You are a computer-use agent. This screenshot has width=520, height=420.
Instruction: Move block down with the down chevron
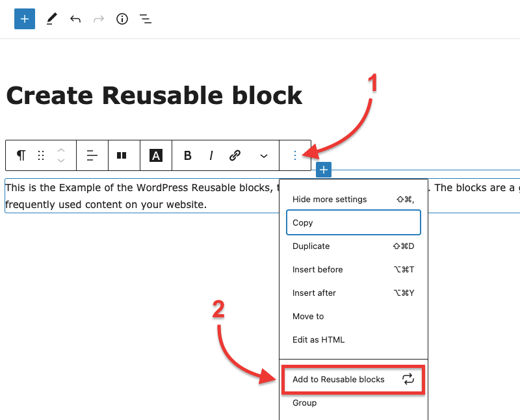(60, 161)
